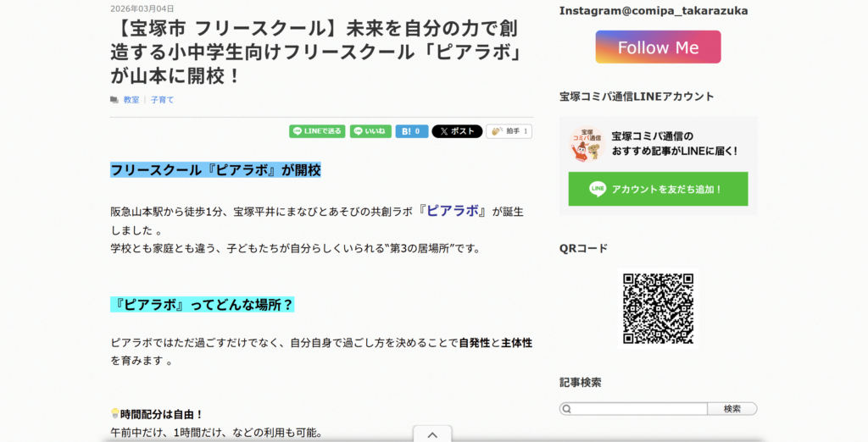The image size is (868, 442).
Task: Click the QR code image
Action: [x=658, y=308]
